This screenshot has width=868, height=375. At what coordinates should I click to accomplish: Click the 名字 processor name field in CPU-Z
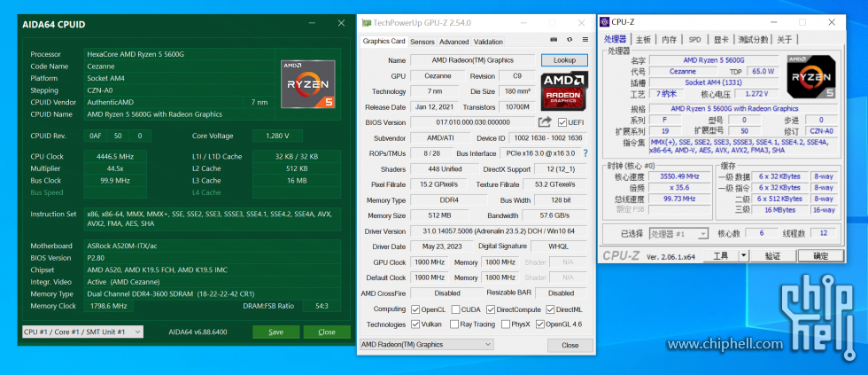point(714,59)
